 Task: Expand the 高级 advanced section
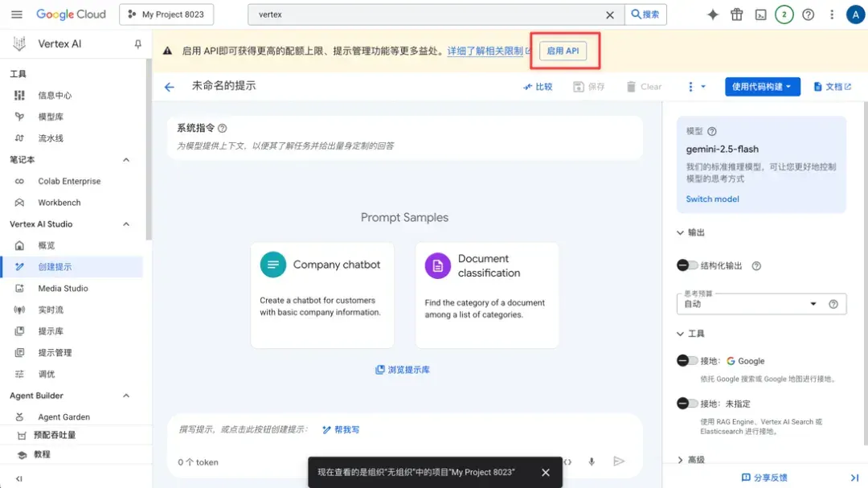pyautogui.click(x=681, y=460)
